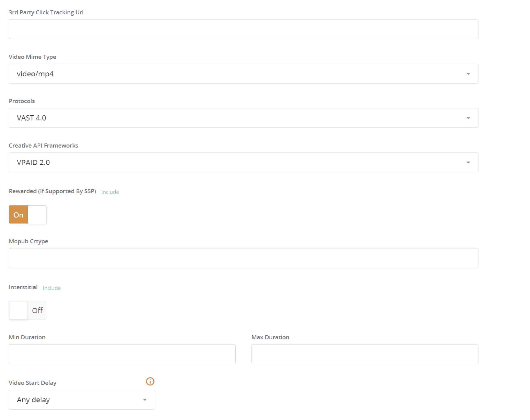Open the info tooltip beside Video Start Delay
The height and width of the screenshot is (420, 530).
(x=150, y=382)
